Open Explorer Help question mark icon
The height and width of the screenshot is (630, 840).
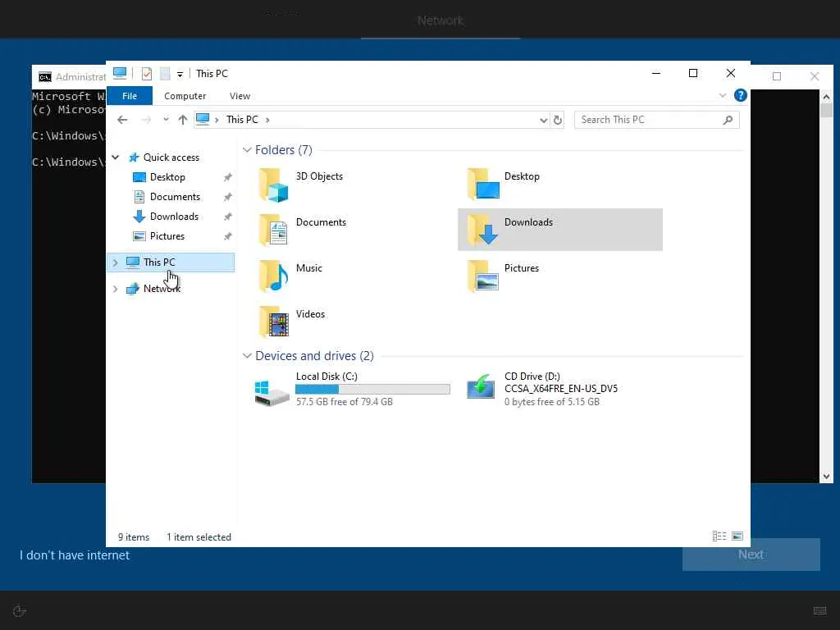[741, 95]
